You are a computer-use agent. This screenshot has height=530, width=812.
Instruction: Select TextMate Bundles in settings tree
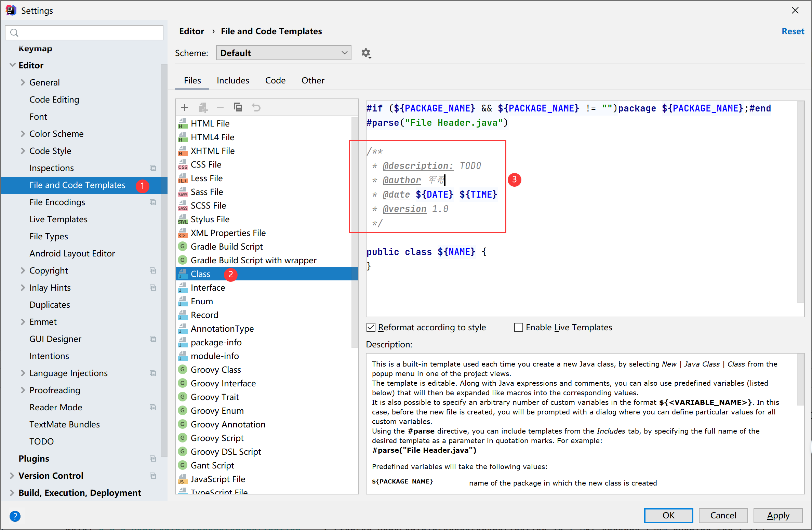(x=65, y=424)
